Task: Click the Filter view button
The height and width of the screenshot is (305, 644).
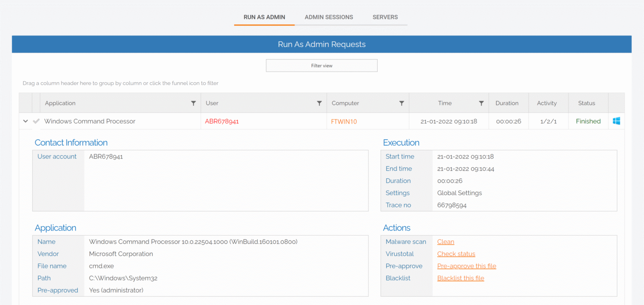Action: (x=322, y=66)
